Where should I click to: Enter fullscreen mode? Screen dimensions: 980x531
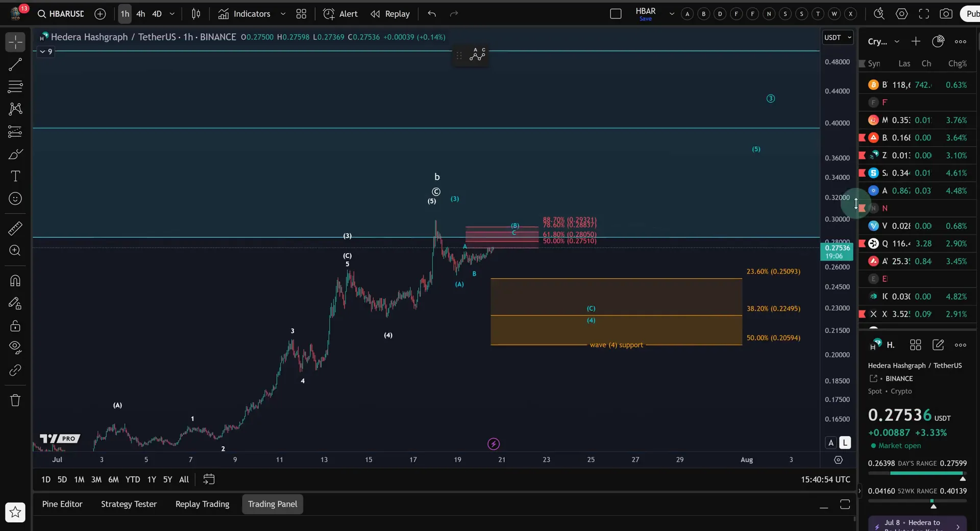point(924,14)
